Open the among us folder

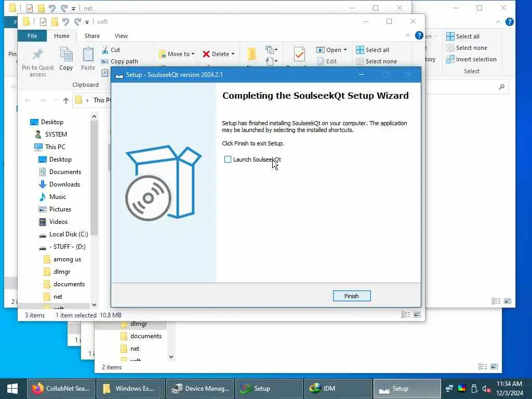[62, 259]
